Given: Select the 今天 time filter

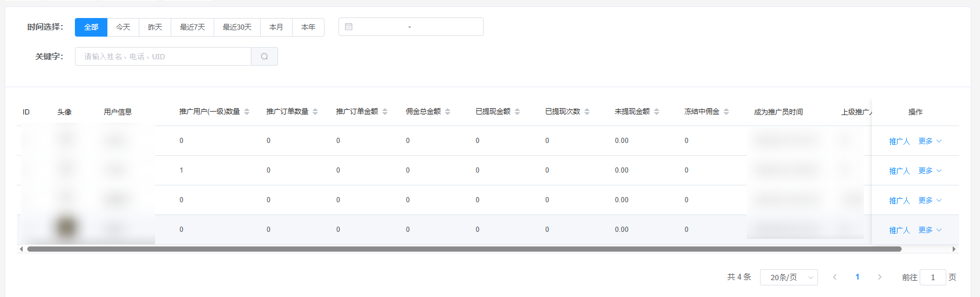Looking at the screenshot, I should tap(123, 27).
